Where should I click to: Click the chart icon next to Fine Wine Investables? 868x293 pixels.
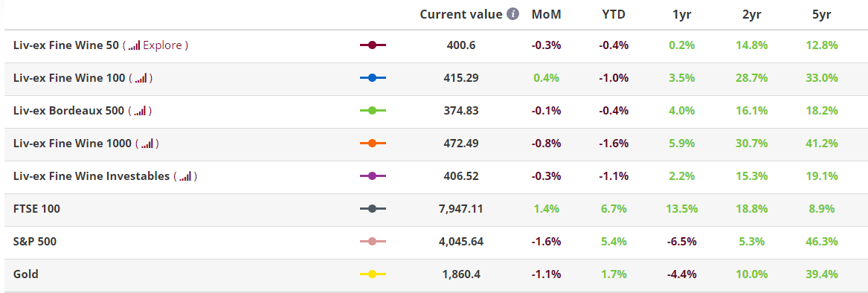[x=185, y=177]
